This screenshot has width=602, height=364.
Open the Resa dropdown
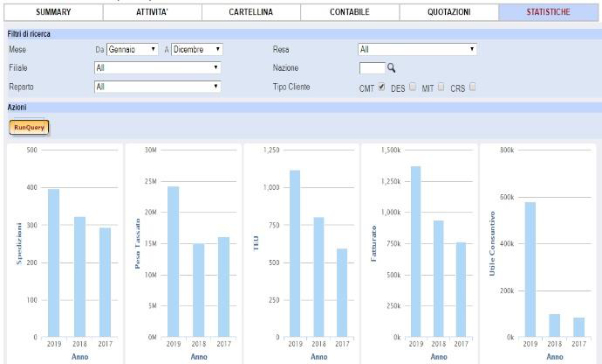[418, 49]
